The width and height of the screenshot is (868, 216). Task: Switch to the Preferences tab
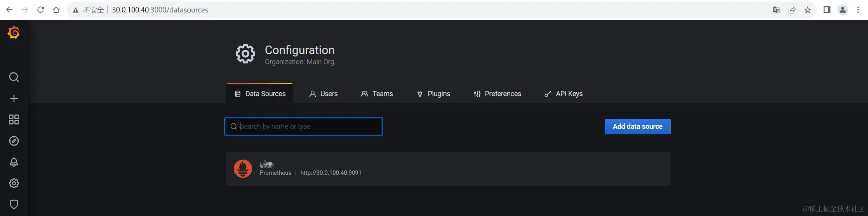pos(497,94)
